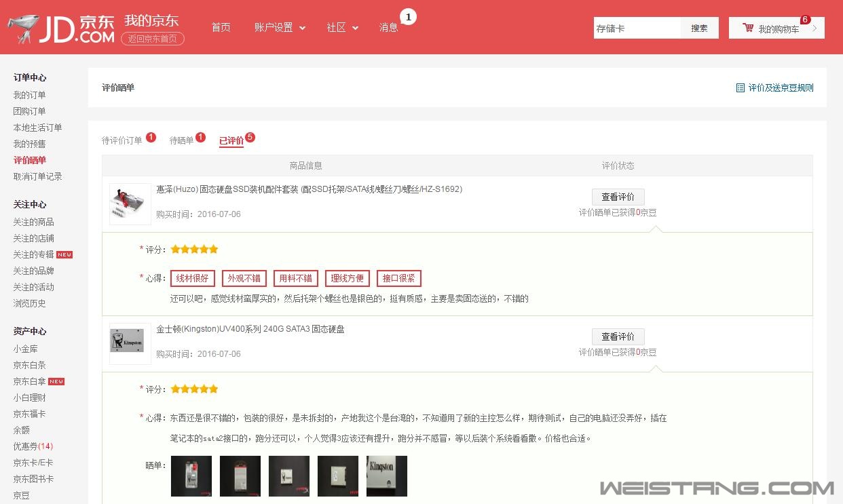Select the 已评价 tab
The width and height of the screenshot is (843, 504).
click(x=231, y=141)
